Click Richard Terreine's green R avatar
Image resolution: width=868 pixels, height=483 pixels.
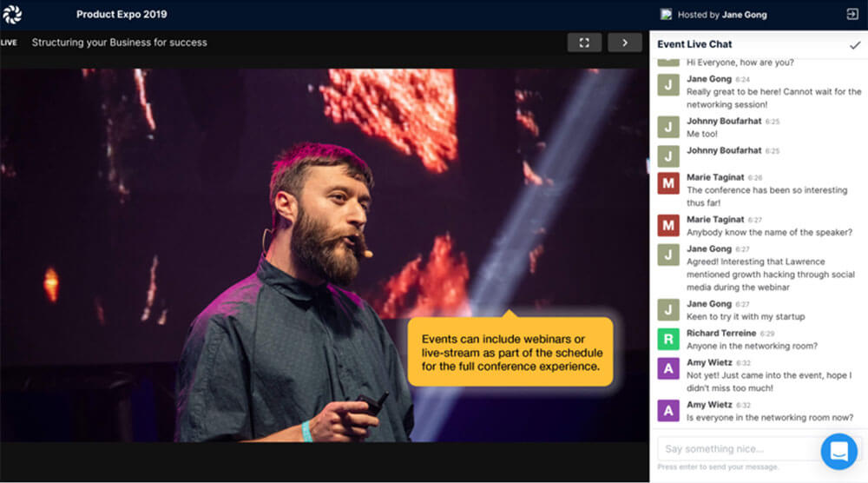[668, 340]
